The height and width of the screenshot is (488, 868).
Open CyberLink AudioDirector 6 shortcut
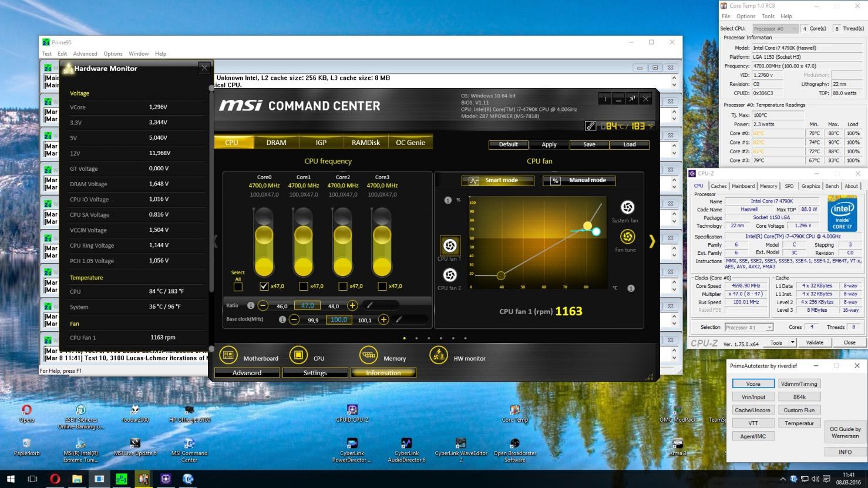point(406,450)
